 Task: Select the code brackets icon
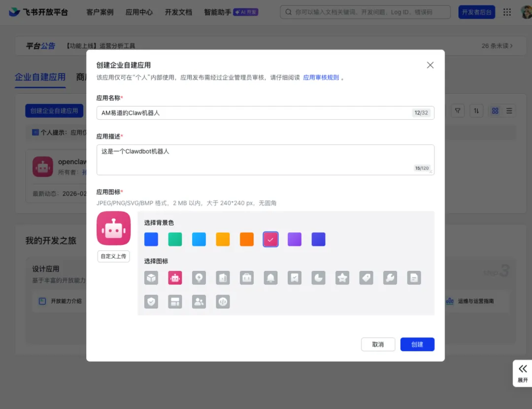(x=223, y=302)
